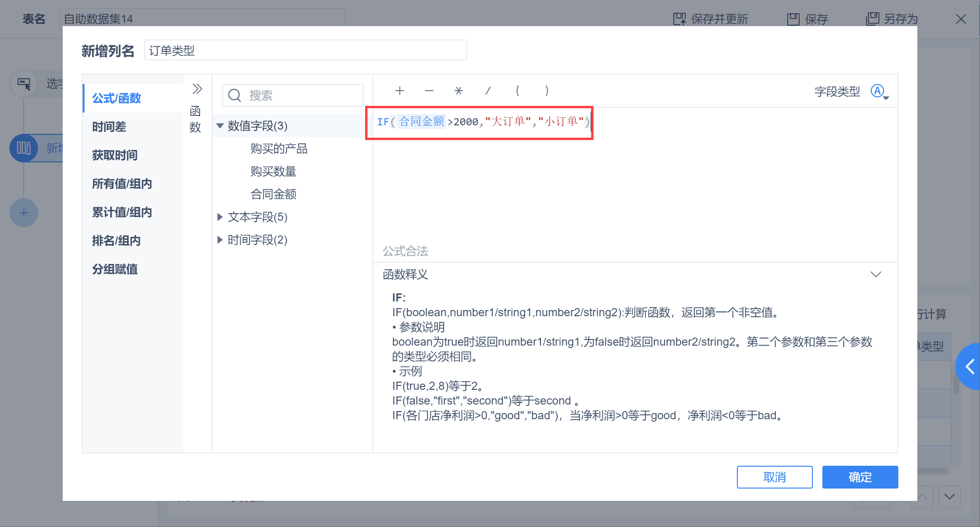Insert a closing parenthesis symbol
This screenshot has width=980, height=527.
[547, 91]
